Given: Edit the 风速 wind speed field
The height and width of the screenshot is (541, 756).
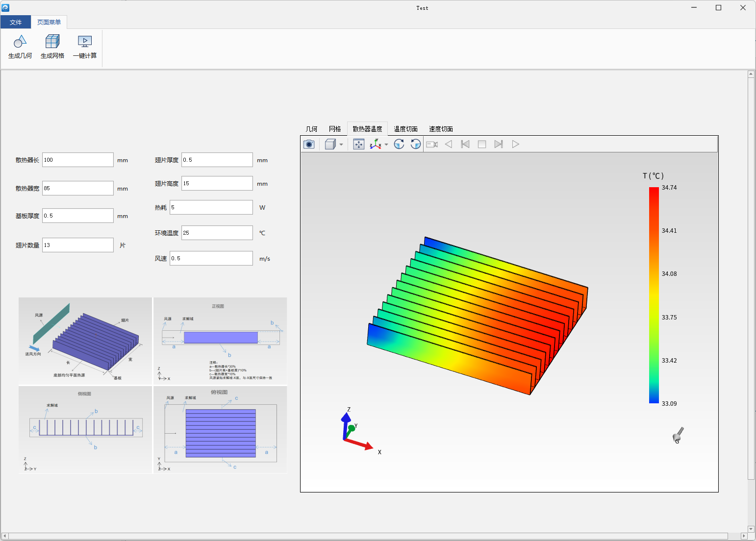Looking at the screenshot, I should point(211,258).
